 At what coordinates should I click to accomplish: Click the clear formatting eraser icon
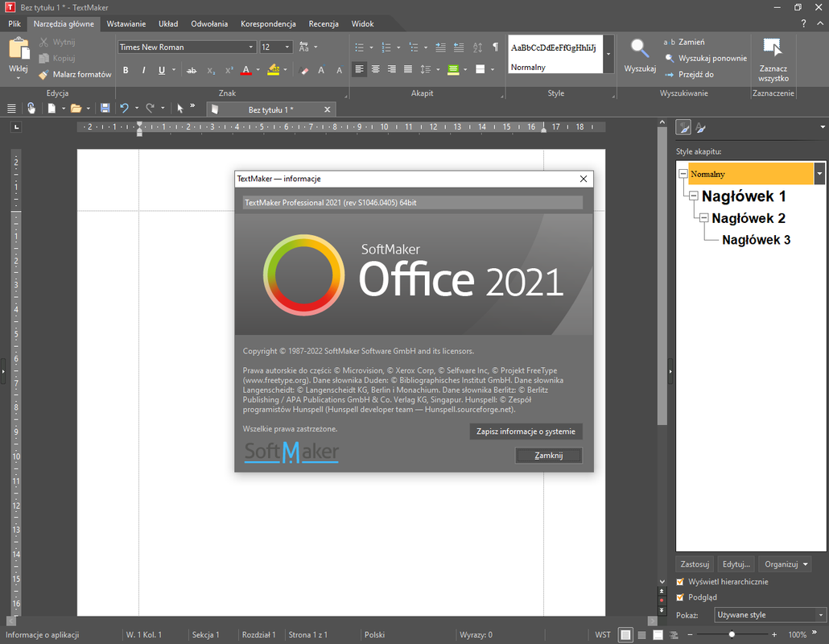tap(304, 70)
